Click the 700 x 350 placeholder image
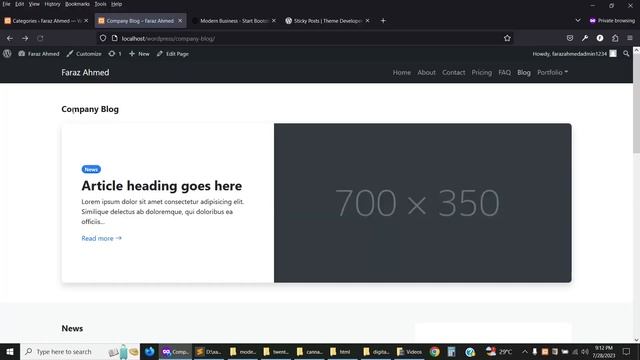 pyautogui.click(x=422, y=203)
